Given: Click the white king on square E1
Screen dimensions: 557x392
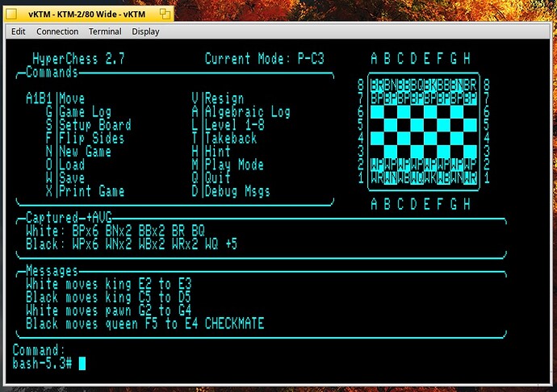Looking at the screenshot, I should pyautogui.click(x=430, y=178).
